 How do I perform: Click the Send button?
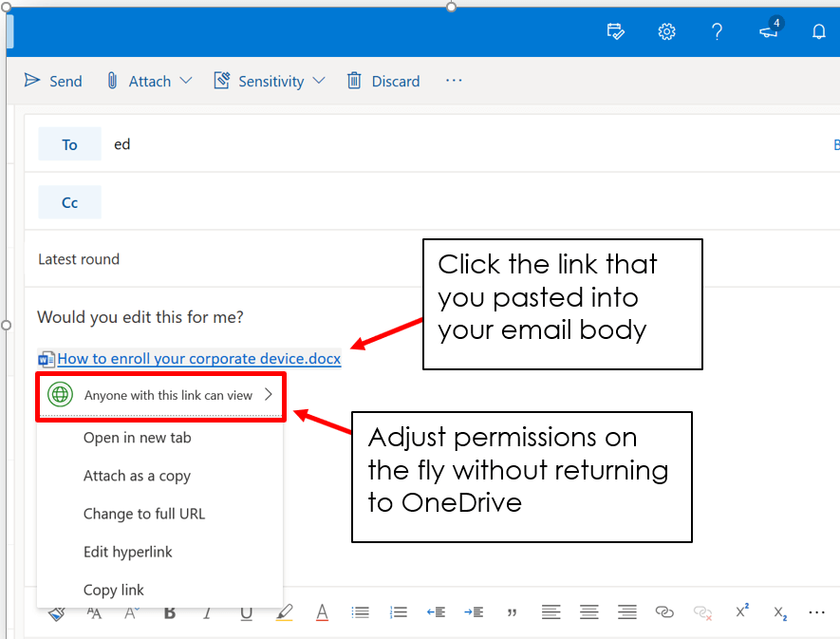click(53, 81)
